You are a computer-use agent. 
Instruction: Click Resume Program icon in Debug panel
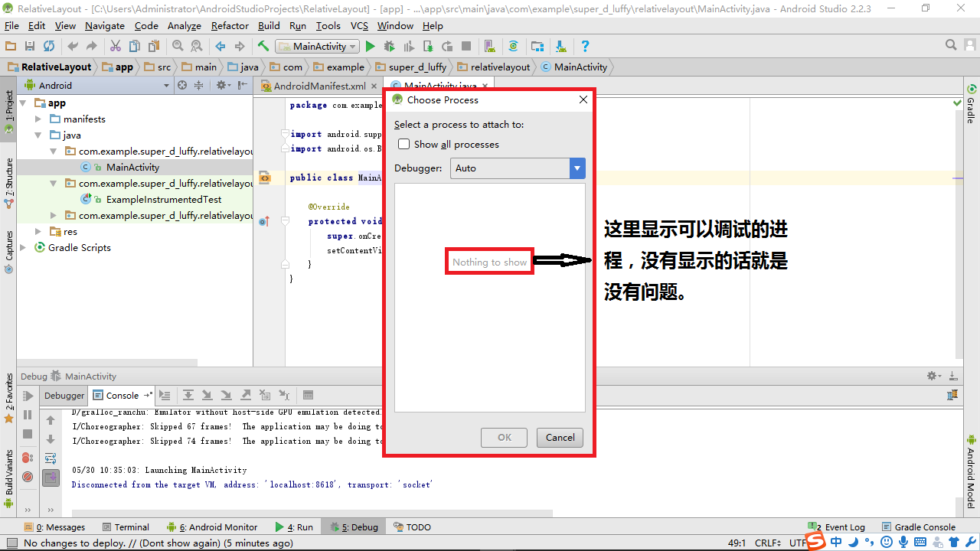pyautogui.click(x=28, y=396)
